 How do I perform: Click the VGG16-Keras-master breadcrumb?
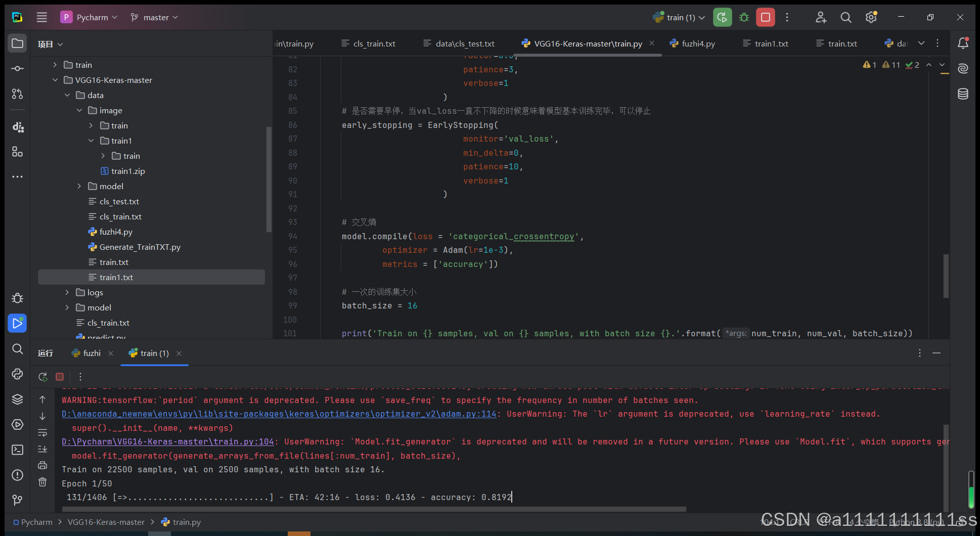click(106, 522)
